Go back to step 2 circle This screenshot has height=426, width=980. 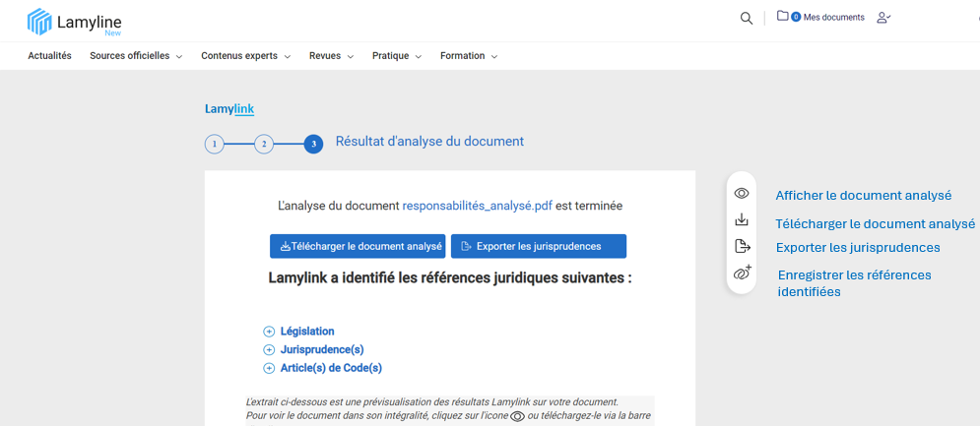264,145
